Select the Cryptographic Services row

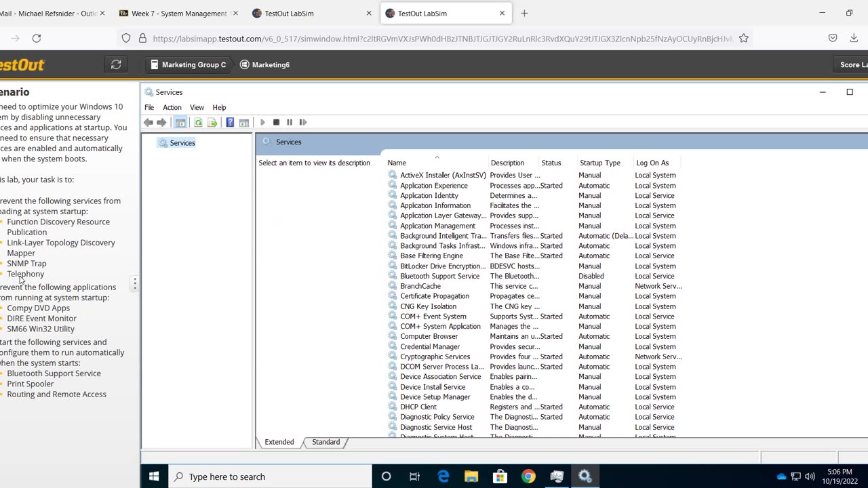click(534, 357)
